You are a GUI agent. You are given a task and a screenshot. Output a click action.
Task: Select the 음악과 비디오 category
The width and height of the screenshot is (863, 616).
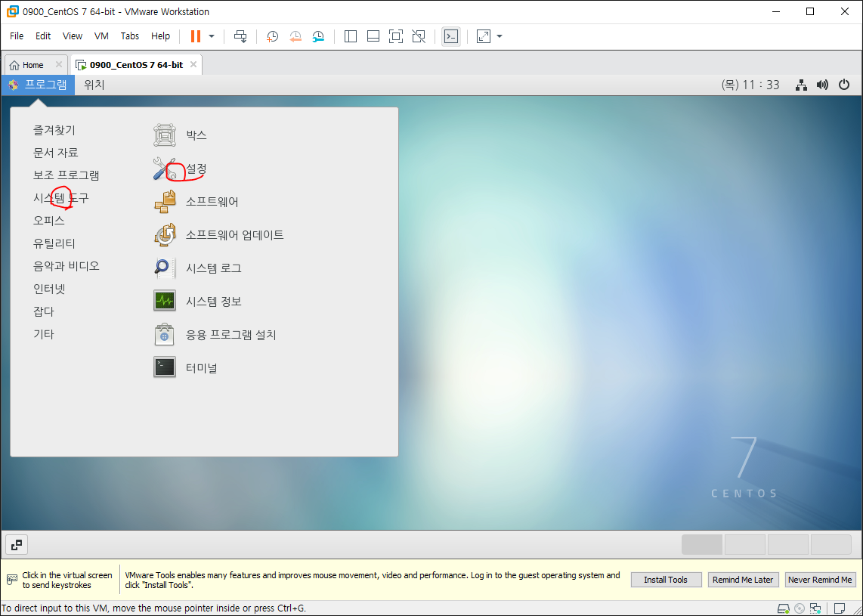[66, 266]
